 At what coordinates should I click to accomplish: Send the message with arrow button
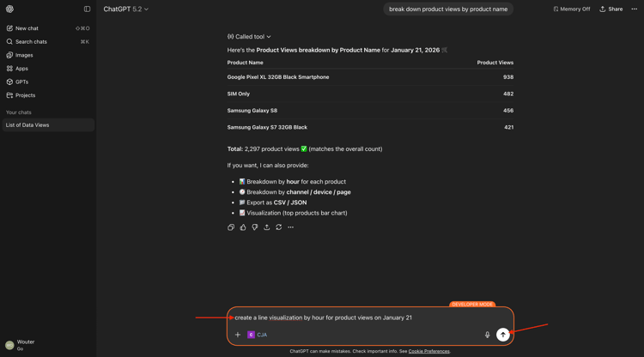502,335
